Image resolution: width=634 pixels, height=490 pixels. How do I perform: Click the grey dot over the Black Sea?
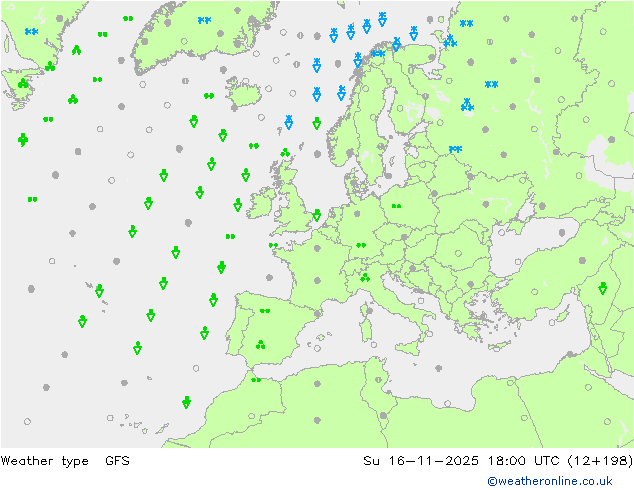click(x=562, y=232)
